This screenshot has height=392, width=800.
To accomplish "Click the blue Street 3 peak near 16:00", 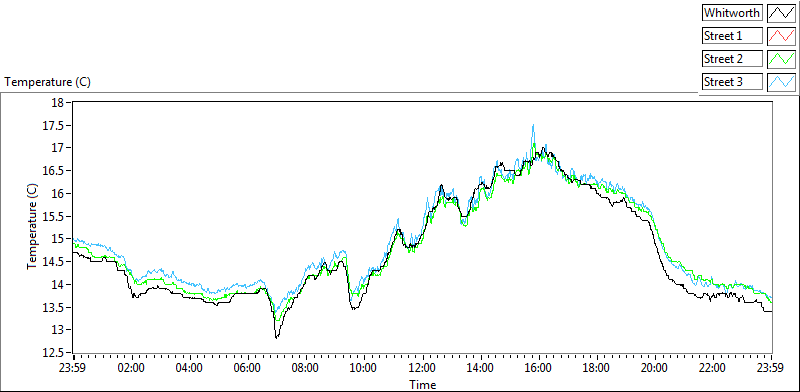I will tap(533, 126).
